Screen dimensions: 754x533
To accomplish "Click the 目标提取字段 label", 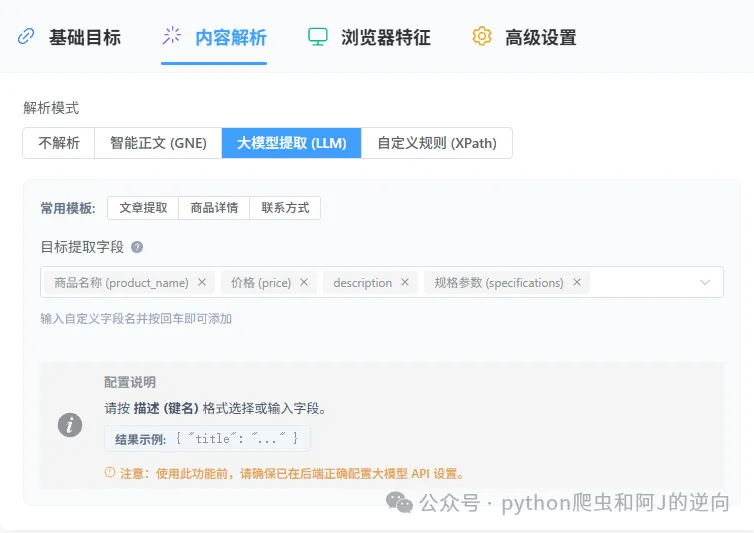I will (82, 247).
